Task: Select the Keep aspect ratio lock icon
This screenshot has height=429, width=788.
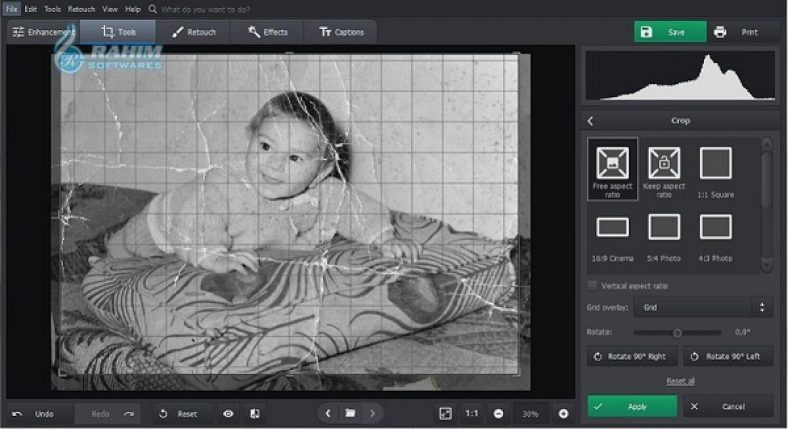Action: (x=664, y=162)
